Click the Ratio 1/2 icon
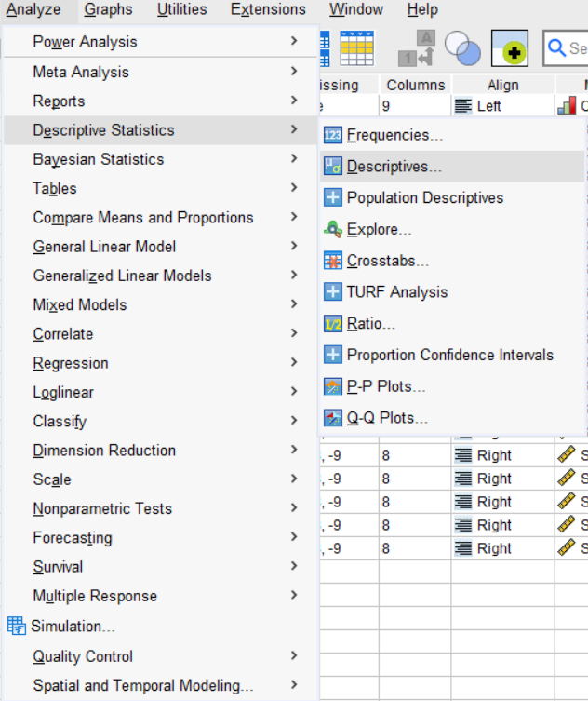 coord(333,324)
